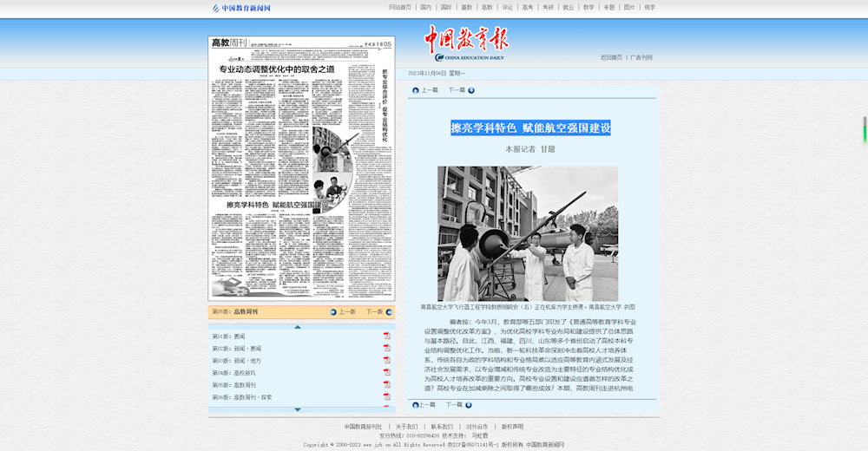Click the newspaper page layout thumbnail

(301, 167)
